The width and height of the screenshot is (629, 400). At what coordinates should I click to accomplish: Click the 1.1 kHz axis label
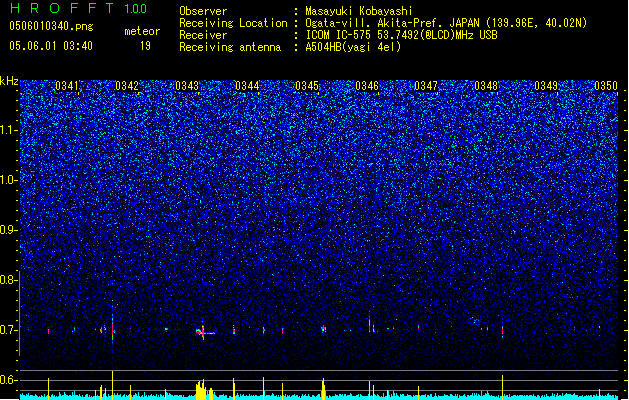[x=9, y=130]
